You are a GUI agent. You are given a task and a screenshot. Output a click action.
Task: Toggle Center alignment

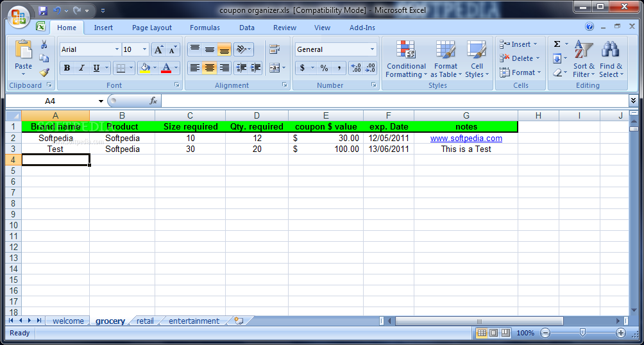(x=210, y=68)
